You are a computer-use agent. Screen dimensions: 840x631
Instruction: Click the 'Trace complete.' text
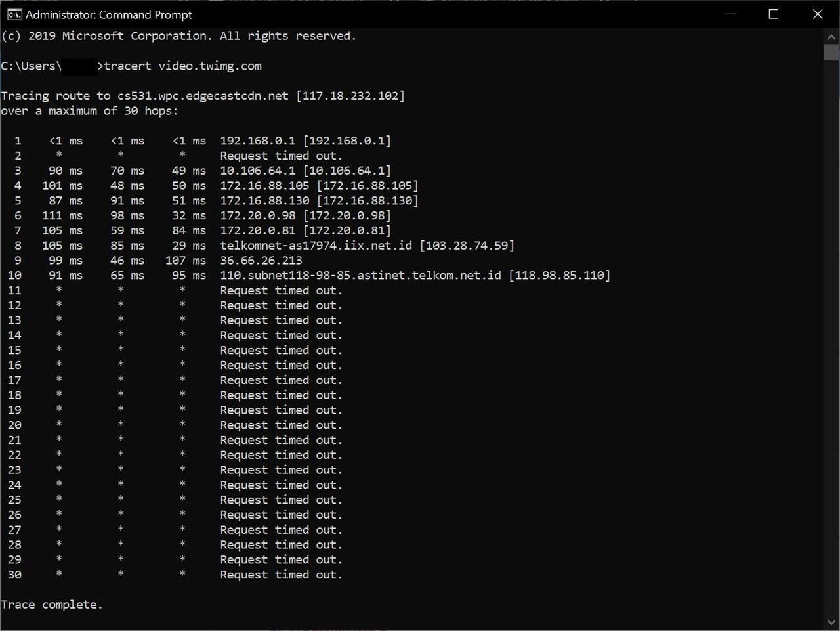pyautogui.click(x=52, y=605)
